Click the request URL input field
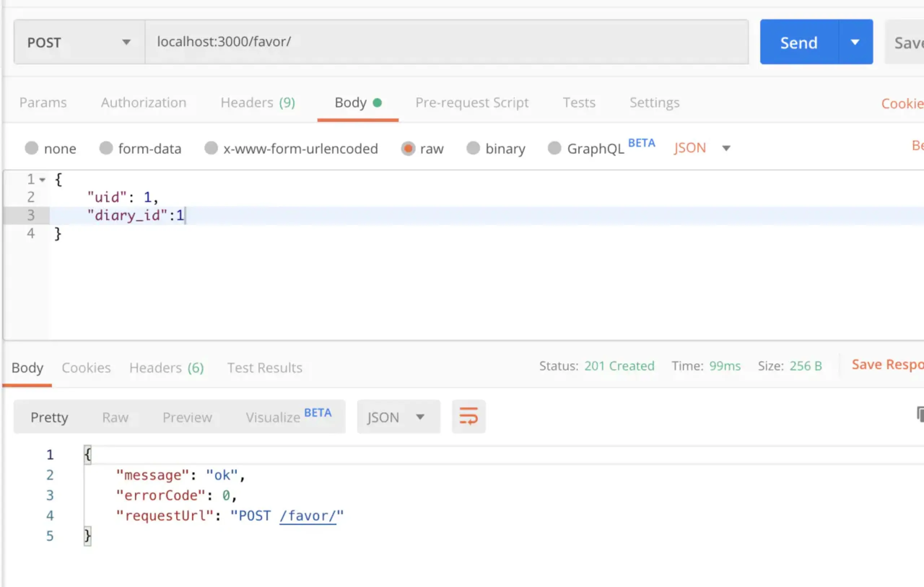 pyautogui.click(x=445, y=42)
